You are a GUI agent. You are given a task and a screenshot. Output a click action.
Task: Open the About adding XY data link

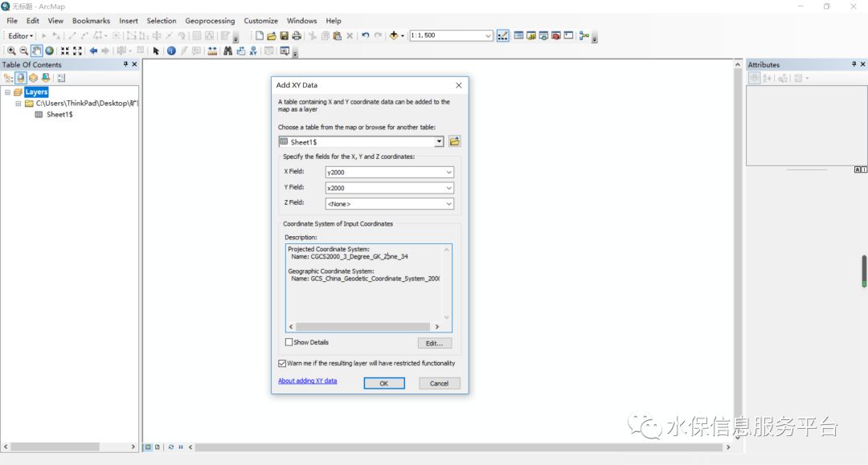(x=307, y=381)
